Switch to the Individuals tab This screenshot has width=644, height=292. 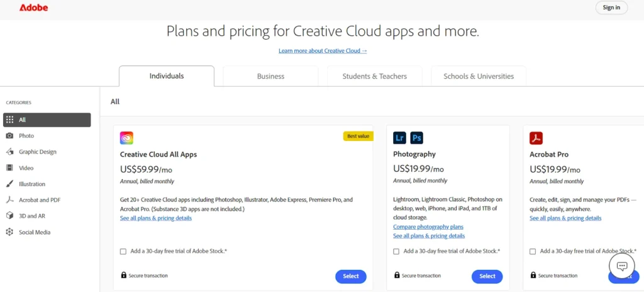[167, 76]
